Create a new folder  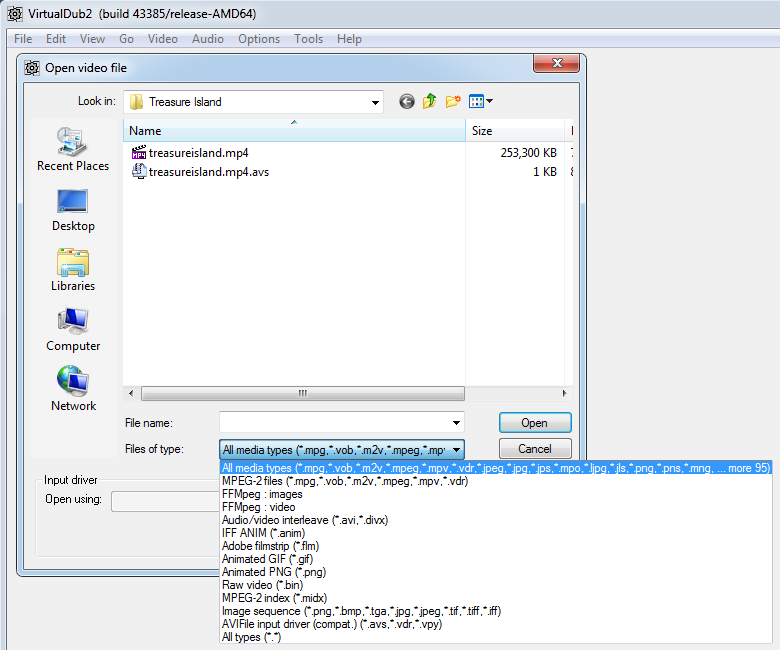(453, 101)
